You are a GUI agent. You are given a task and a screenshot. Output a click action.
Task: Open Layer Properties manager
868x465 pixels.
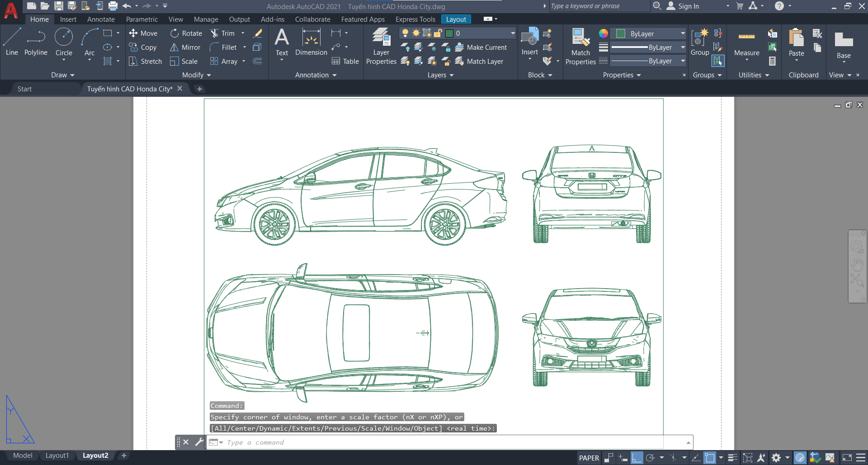(381, 46)
